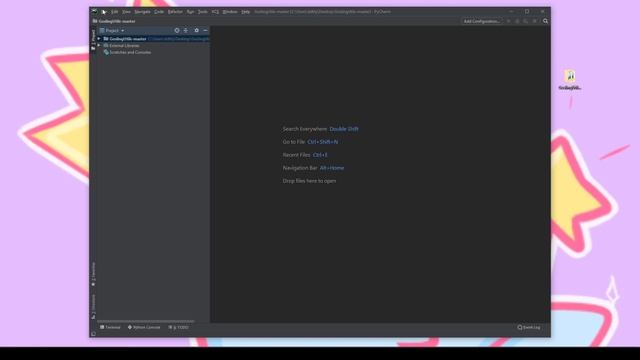Click the Search Everywhere hint text in editor
Screen dimensions: 640x360
point(320,129)
